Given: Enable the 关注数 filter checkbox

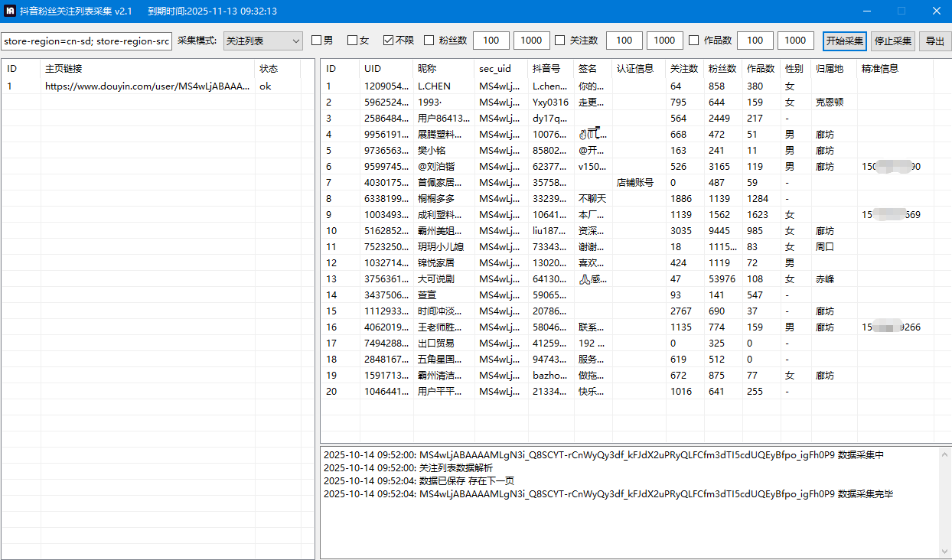Looking at the screenshot, I should 560,41.
